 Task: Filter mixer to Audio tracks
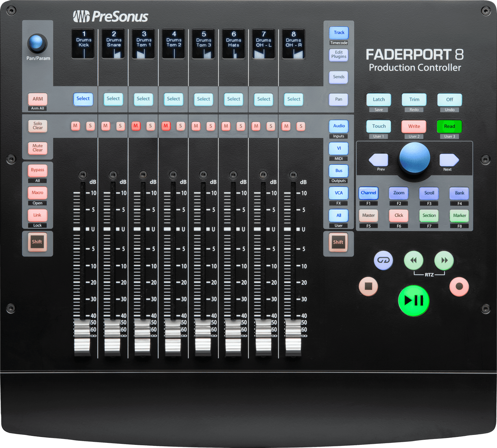coord(339,126)
